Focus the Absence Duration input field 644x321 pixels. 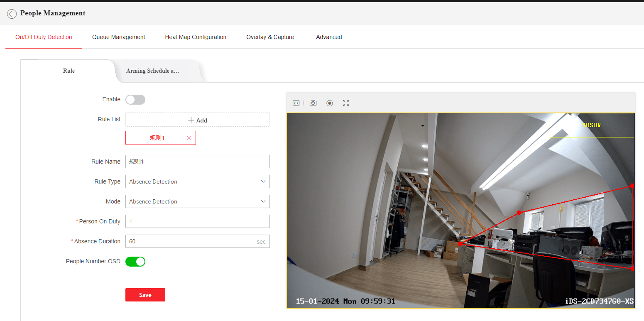191,241
